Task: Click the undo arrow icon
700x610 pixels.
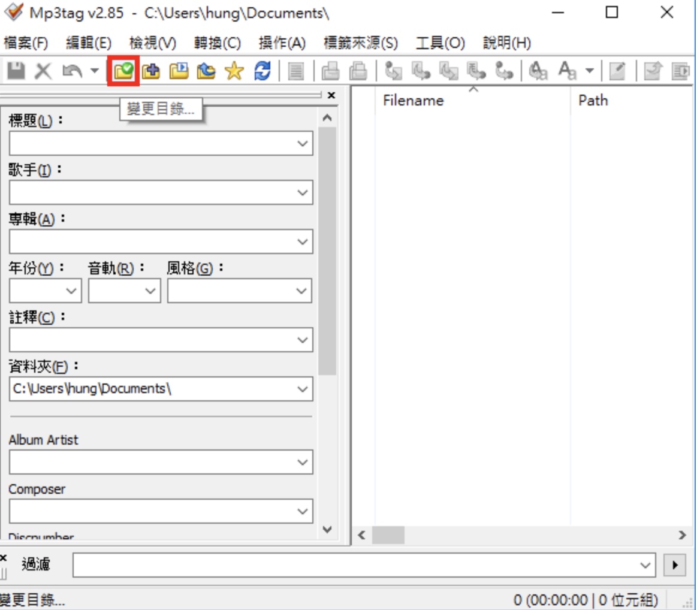Action: pyautogui.click(x=73, y=71)
